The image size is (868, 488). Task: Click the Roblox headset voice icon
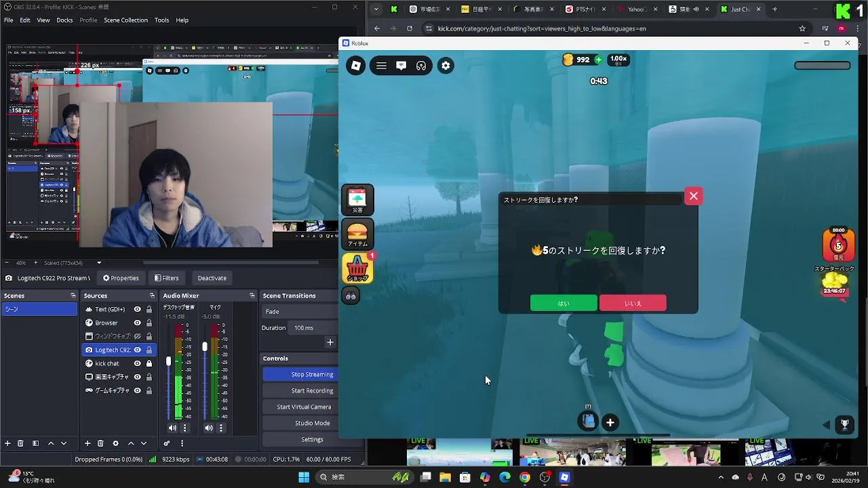[x=421, y=66]
